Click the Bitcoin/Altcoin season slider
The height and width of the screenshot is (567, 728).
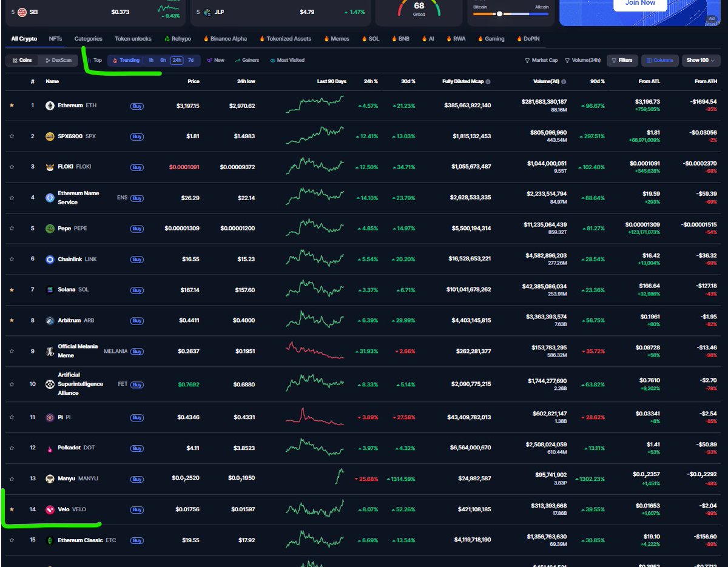[511, 13]
